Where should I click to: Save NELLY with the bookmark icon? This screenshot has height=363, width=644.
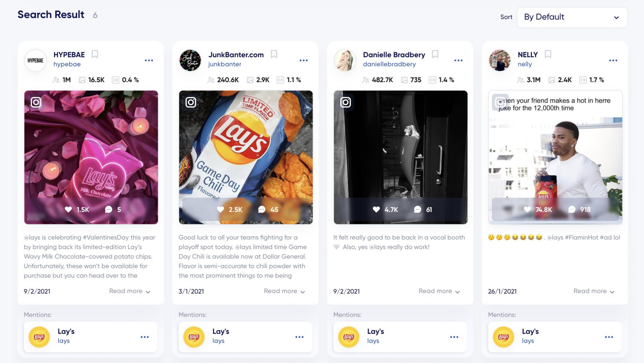coord(548,54)
